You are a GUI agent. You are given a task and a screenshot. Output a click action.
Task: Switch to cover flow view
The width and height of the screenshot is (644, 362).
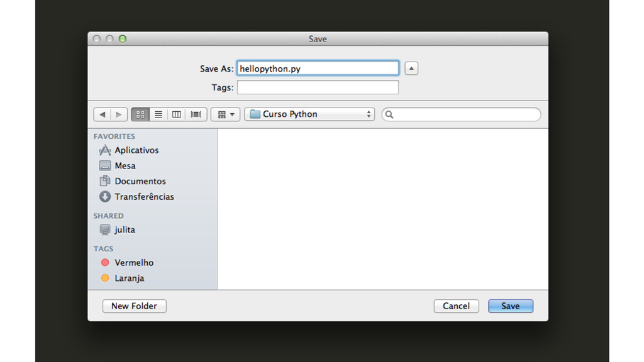(x=196, y=114)
